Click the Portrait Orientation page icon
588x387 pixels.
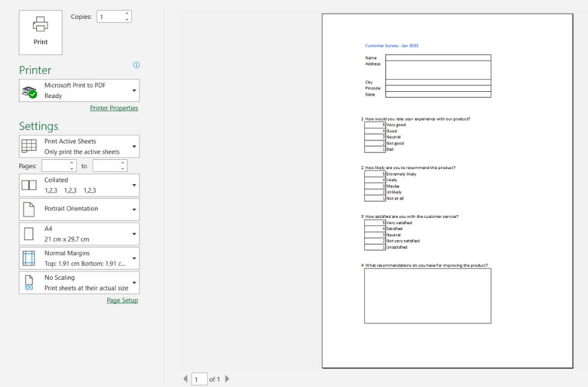tap(29, 210)
